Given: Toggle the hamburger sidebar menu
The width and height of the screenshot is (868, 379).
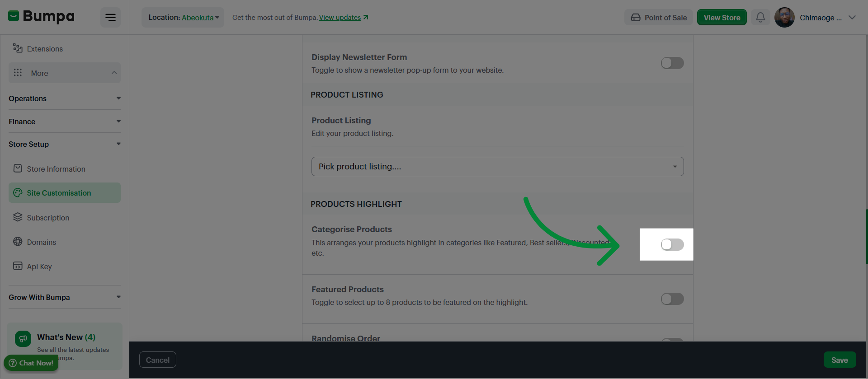Looking at the screenshot, I should tap(110, 17).
